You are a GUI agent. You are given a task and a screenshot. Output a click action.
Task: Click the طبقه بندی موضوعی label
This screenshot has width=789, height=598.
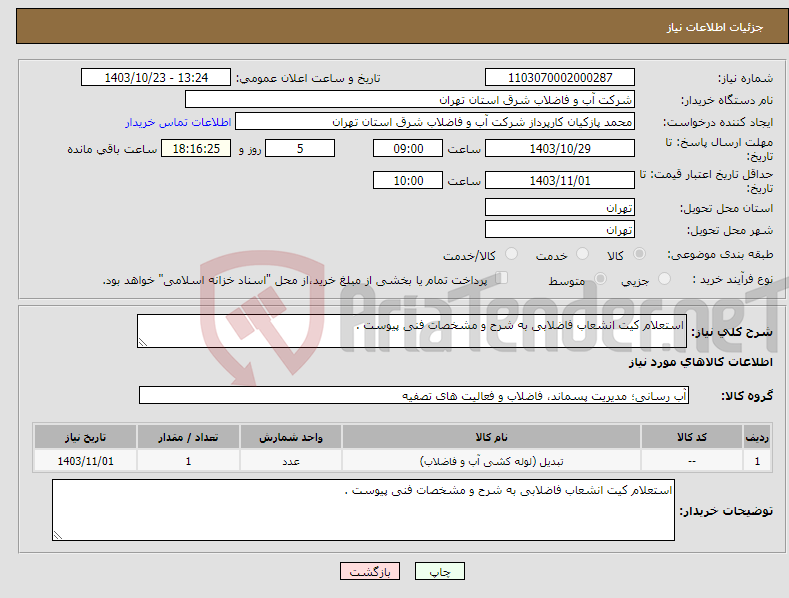coord(720,255)
